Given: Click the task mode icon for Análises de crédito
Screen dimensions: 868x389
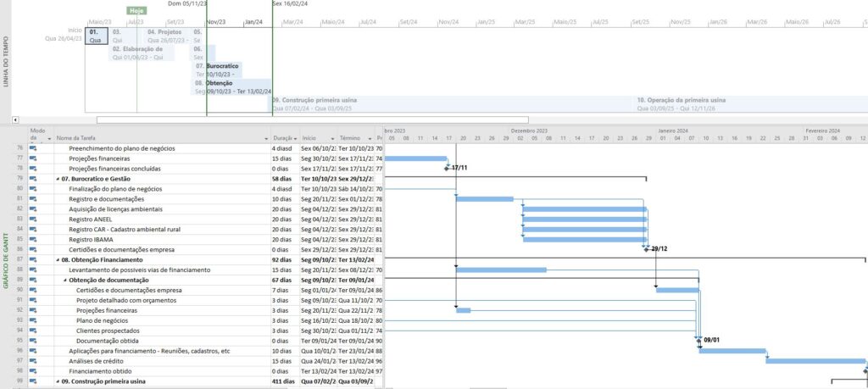Looking at the screenshot, I should [x=34, y=361].
